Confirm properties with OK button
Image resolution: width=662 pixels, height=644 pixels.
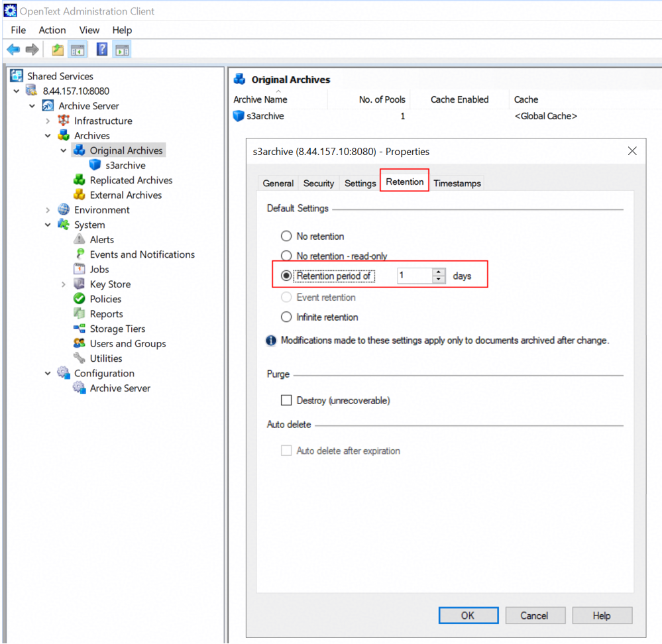tap(469, 616)
